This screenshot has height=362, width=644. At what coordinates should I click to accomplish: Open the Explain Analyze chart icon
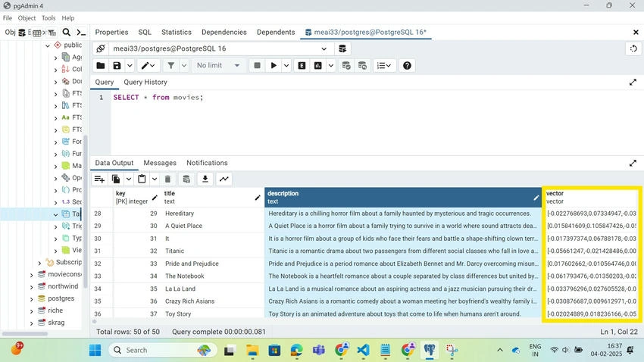[318, 66]
